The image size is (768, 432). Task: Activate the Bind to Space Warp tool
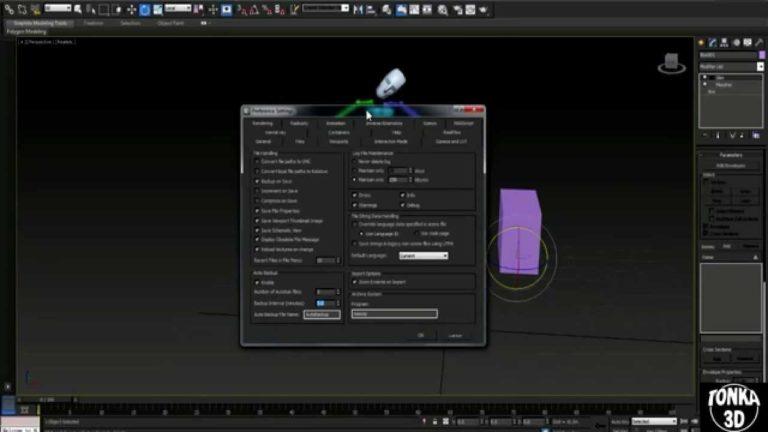tap(35, 9)
